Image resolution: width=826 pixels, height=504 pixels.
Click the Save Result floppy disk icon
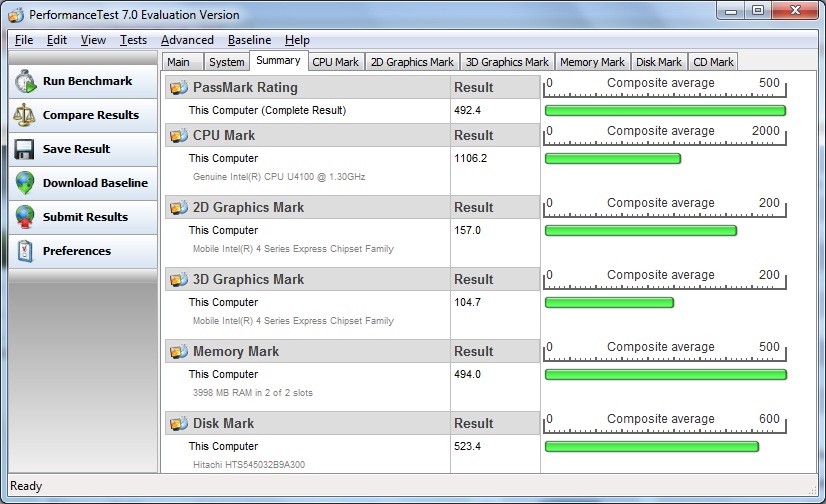24,150
